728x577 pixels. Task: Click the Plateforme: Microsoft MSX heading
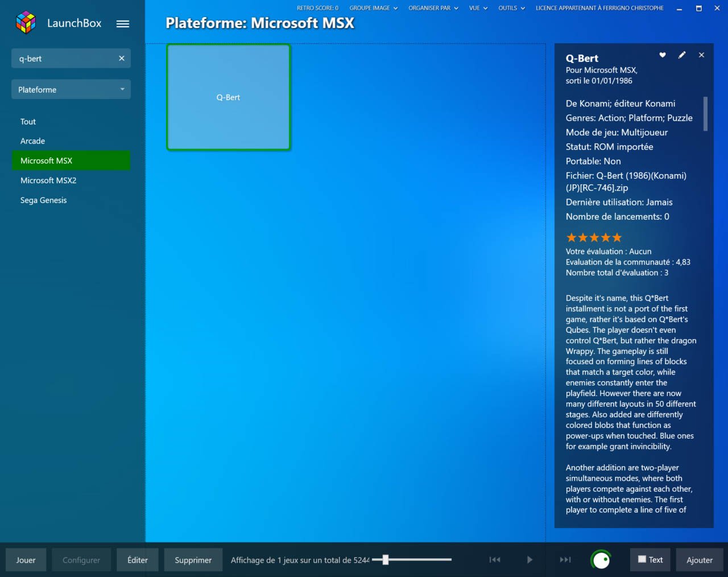coord(260,23)
